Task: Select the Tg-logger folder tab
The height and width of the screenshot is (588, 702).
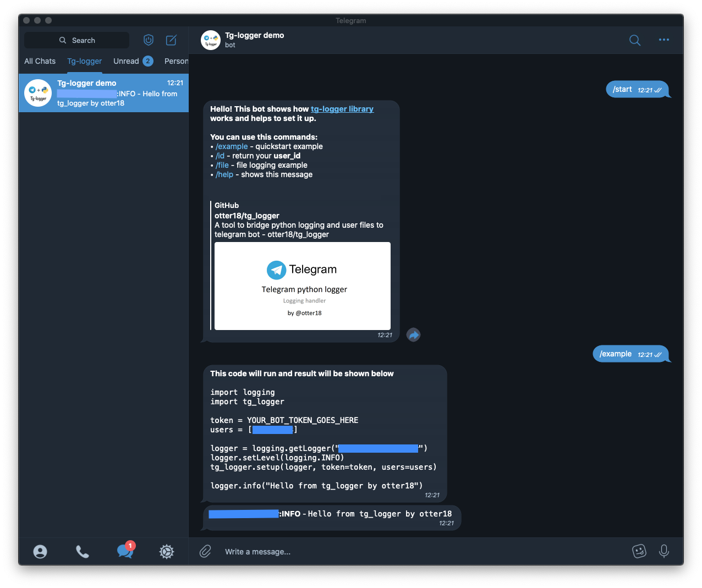Action: 85,61
